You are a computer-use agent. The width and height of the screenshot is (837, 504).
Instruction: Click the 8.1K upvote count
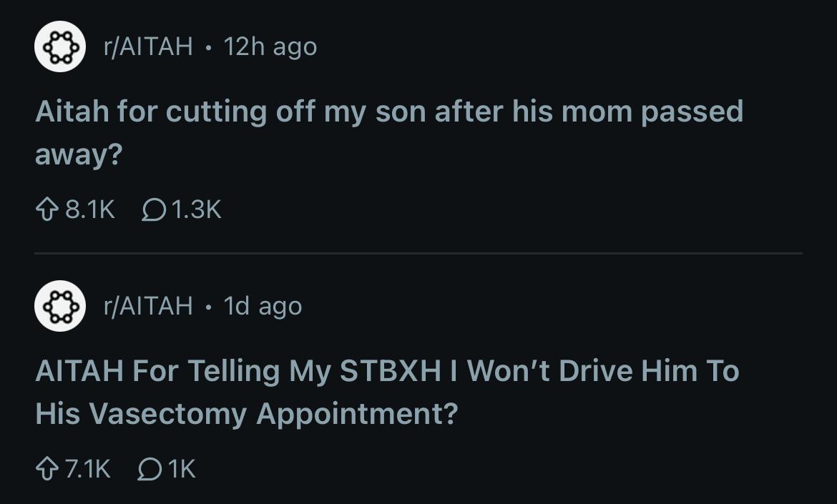tap(89, 209)
